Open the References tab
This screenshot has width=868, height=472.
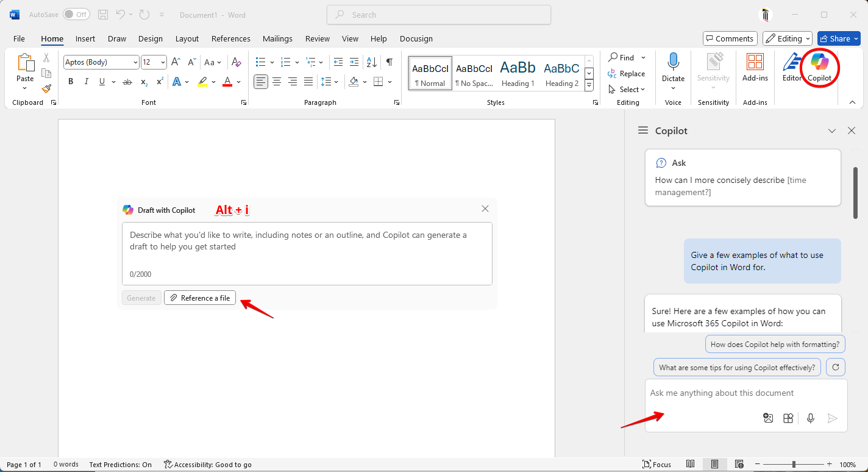pos(230,38)
